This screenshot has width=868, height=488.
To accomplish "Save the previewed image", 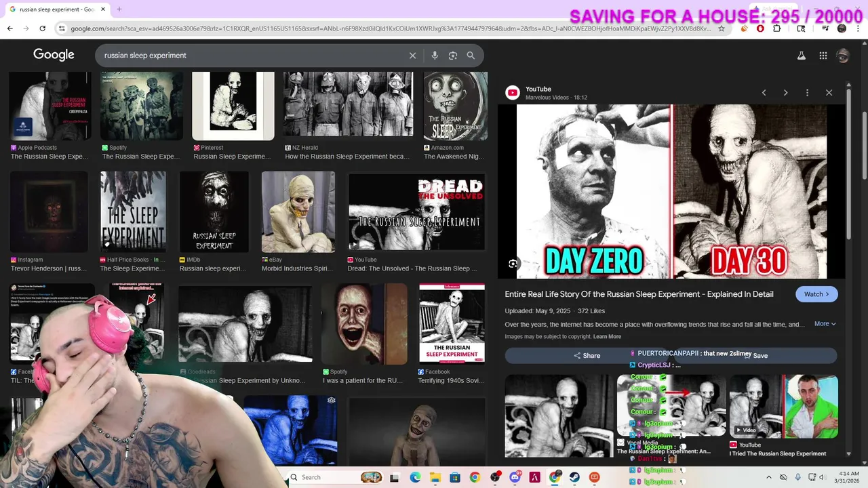I will tap(755, 355).
